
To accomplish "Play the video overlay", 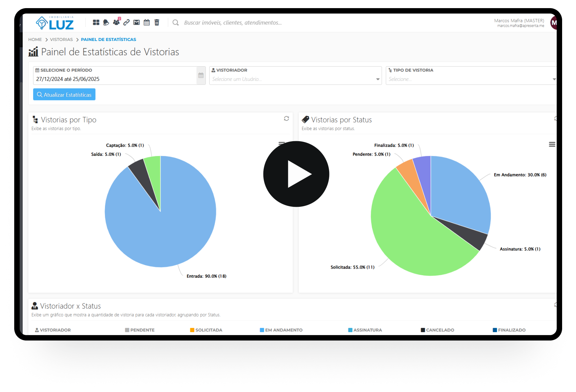I will [x=296, y=174].
